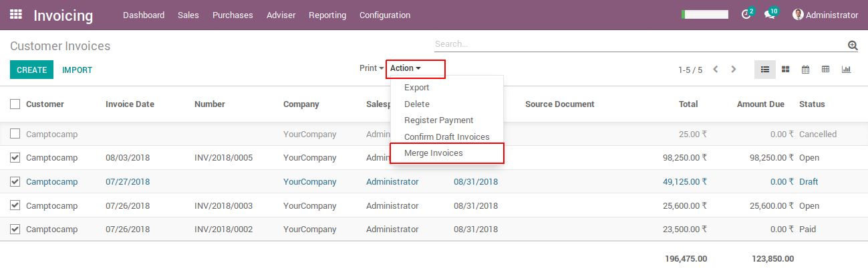This screenshot has width=868, height=273.
Task: Switch to list view
Action: [765, 70]
